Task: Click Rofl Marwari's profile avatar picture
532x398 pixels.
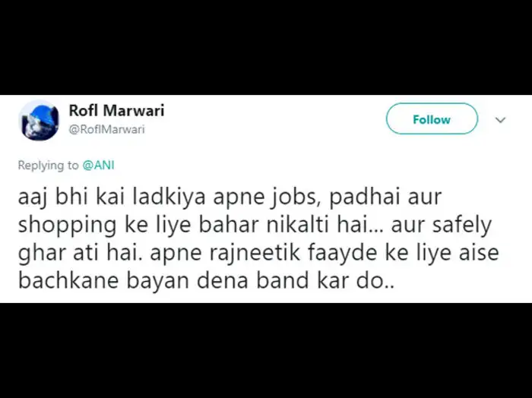Action: coord(39,120)
